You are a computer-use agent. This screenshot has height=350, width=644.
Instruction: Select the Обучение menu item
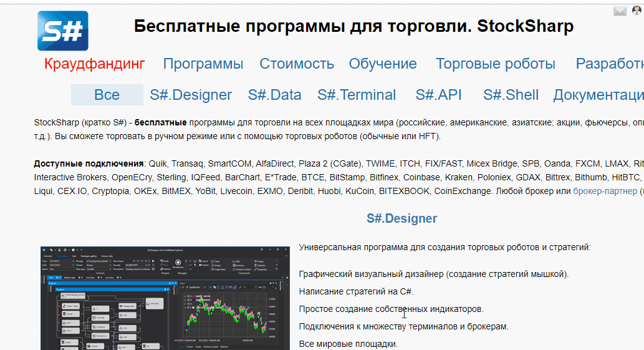pos(383,64)
